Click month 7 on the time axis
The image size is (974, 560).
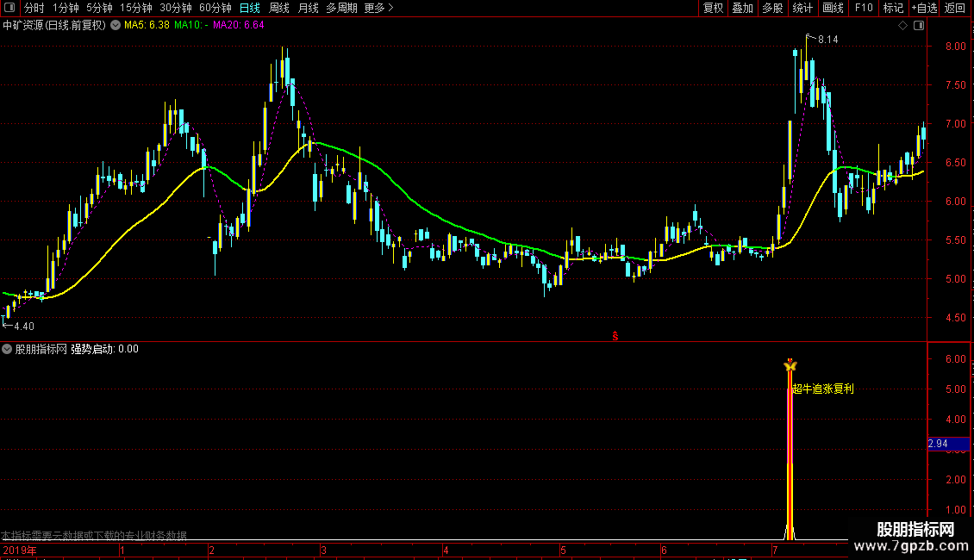pyautogui.click(x=775, y=551)
